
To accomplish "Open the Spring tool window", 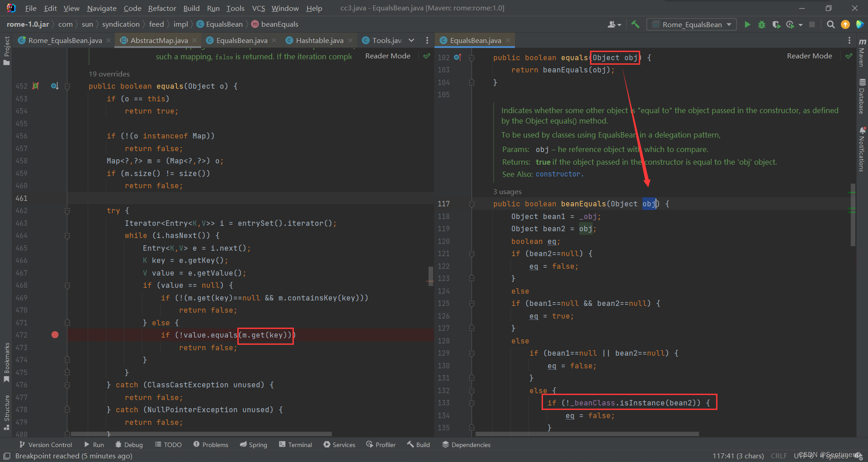I will (x=253, y=445).
